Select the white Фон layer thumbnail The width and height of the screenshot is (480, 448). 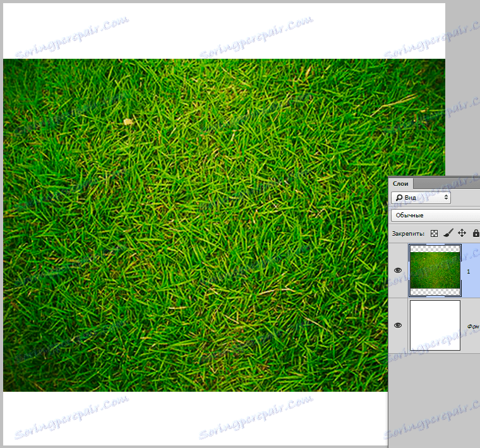(x=435, y=325)
